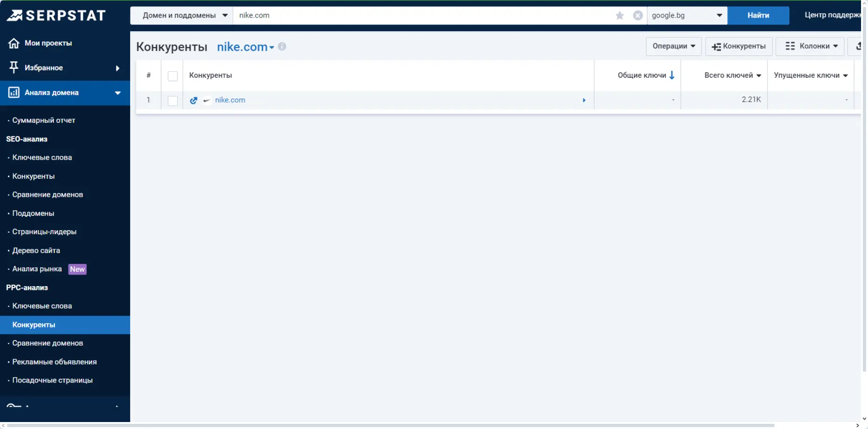Open Суммарный отчет in sidebar
This screenshot has width=868, height=429.
tap(44, 120)
